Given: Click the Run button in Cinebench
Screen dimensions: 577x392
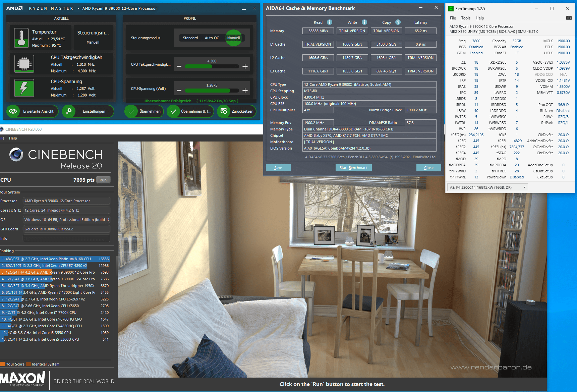Looking at the screenshot, I should 103,180.
